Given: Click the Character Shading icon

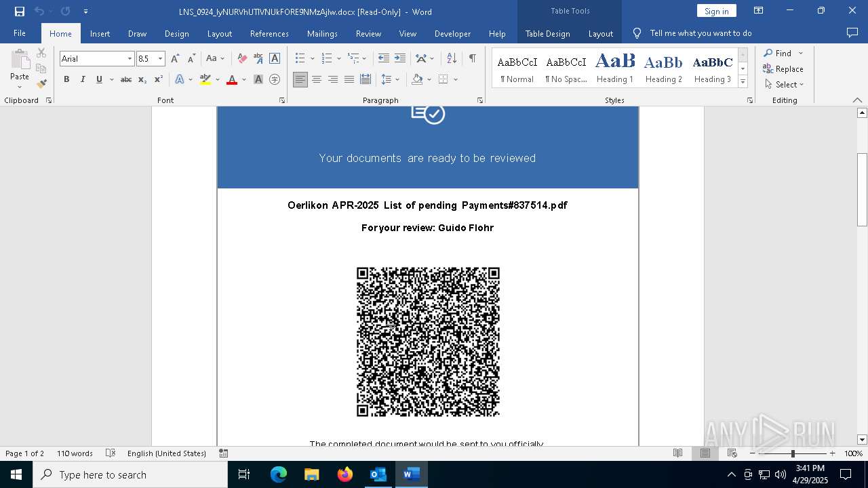Looking at the screenshot, I should click(x=258, y=80).
